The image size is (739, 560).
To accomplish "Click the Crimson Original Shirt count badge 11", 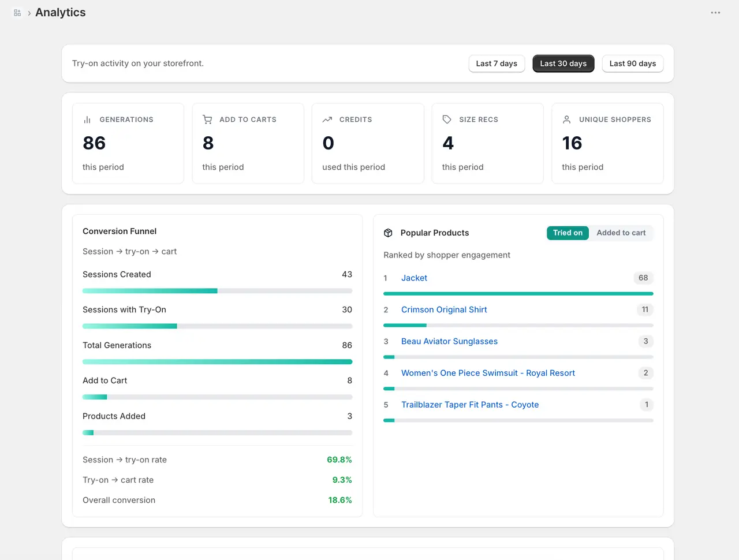I will point(645,309).
